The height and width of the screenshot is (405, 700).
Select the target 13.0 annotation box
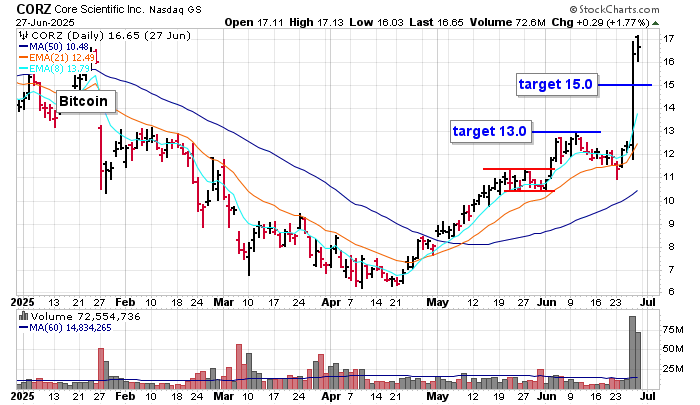(x=490, y=131)
